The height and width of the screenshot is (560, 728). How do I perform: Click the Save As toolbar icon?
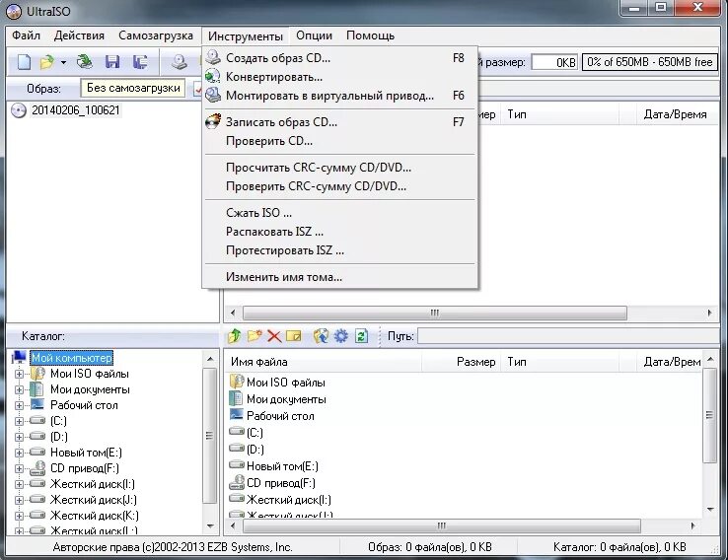pyautogui.click(x=140, y=62)
